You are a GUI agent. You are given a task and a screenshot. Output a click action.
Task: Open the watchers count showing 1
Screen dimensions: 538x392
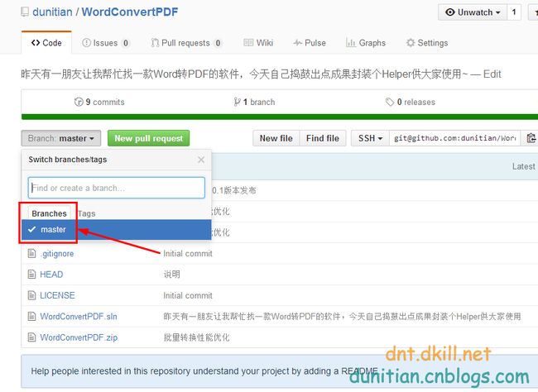[514, 12]
